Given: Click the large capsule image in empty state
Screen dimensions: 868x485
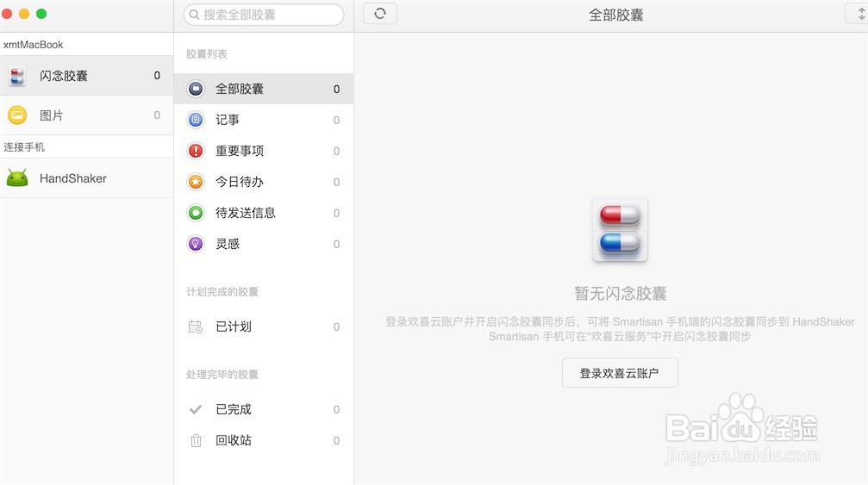Looking at the screenshot, I should 620,229.
